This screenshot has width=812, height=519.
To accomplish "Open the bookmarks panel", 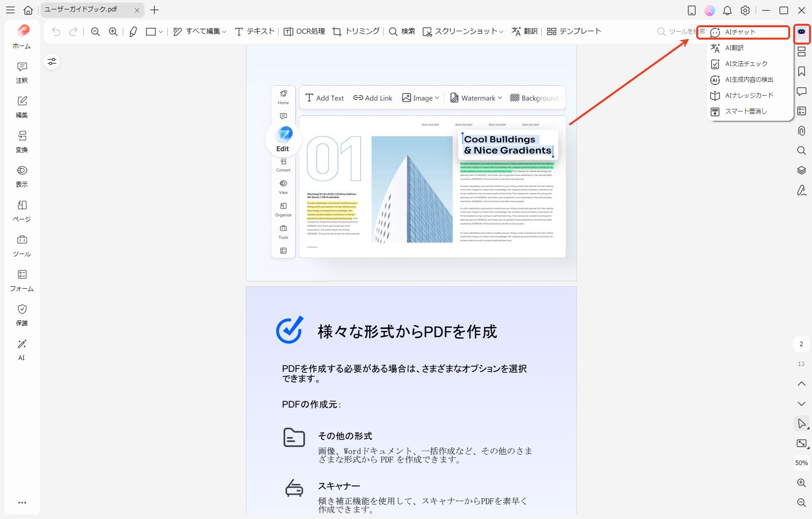I will pyautogui.click(x=802, y=71).
